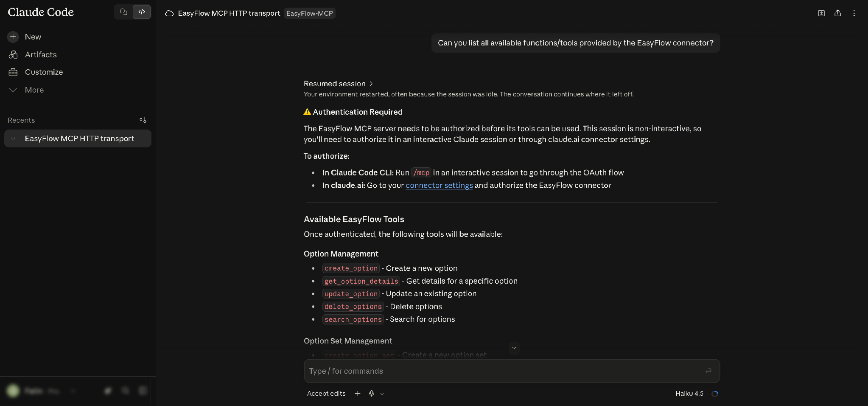The height and width of the screenshot is (406, 868).
Task: Click the delete_options tool name
Action: [353, 307]
